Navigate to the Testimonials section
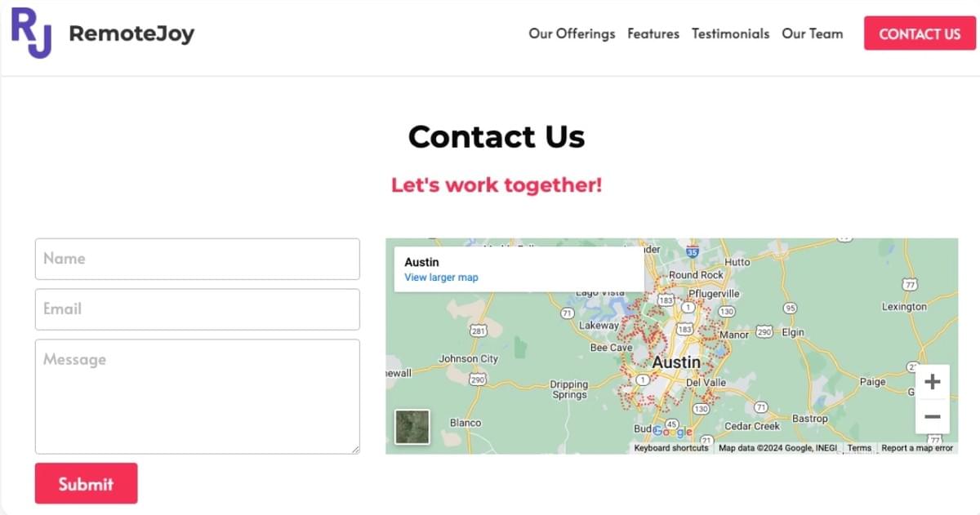The height and width of the screenshot is (515, 980). point(730,33)
